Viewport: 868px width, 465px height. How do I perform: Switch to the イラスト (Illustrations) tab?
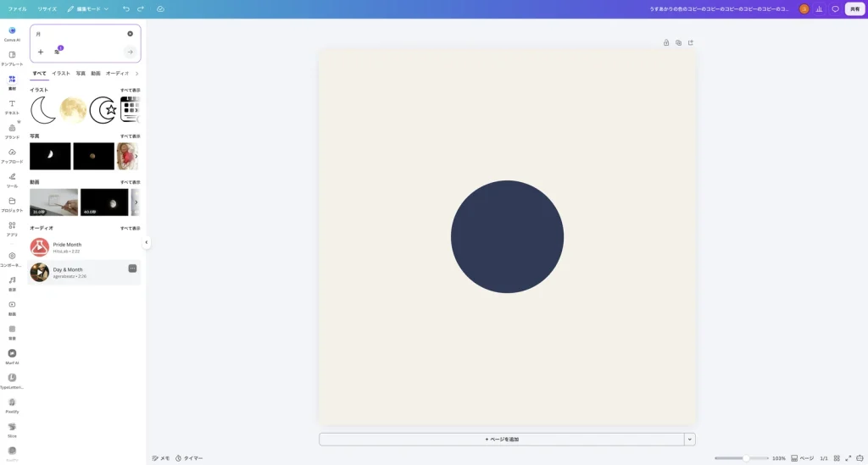click(x=61, y=74)
